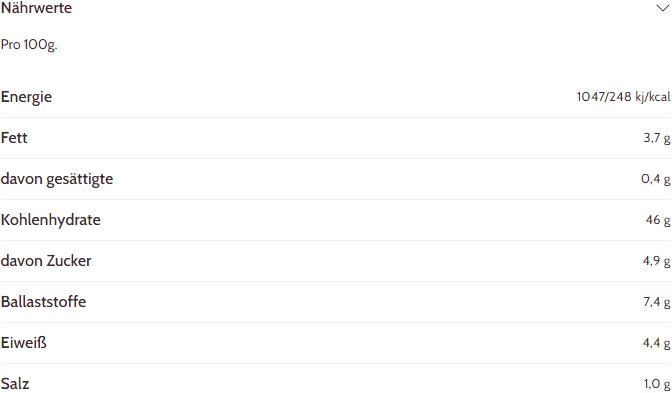This screenshot has height=393, width=672.
Task: Select the Salz row label
Action: pyautogui.click(x=15, y=384)
